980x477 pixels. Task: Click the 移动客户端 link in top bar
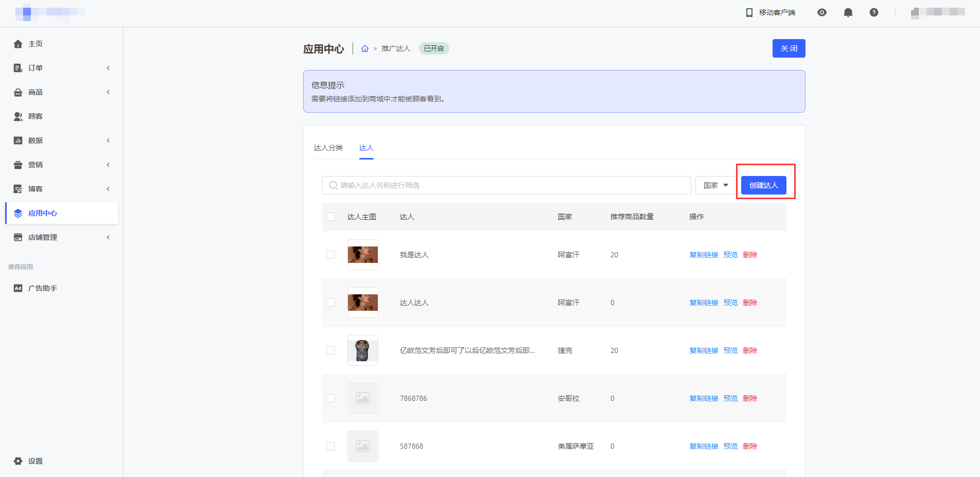point(777,12)
